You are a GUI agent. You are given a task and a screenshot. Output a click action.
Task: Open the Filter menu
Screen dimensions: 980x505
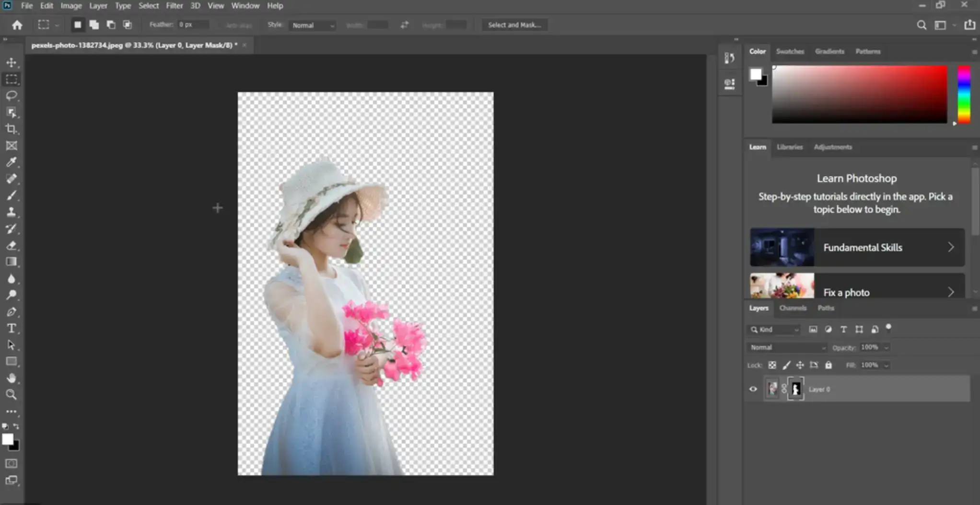pyautogui.click(x=174, y=6)
